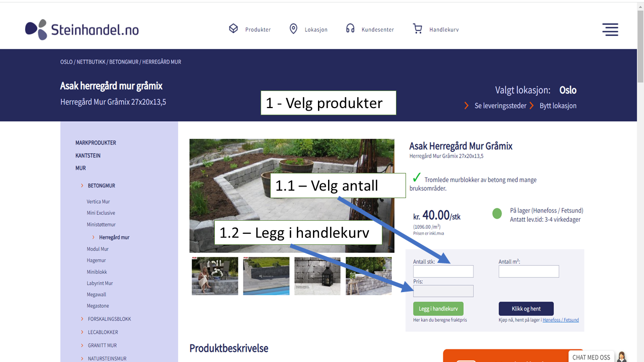This screenshot has height=362, width=644.
Task: Open the CHAT MED OSS widget
Action: click(x=591, y=357)
